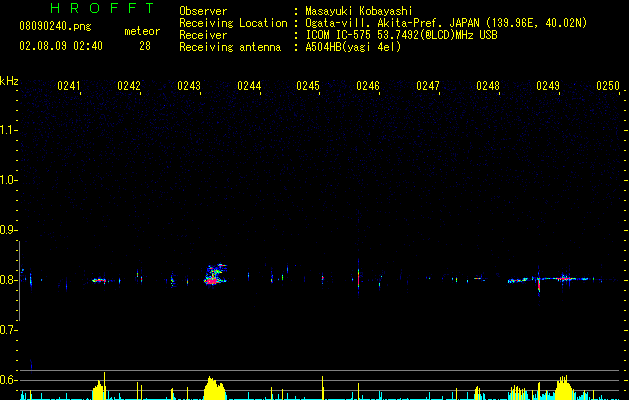The image size is (629, 400).
Task: Click the grey frequency range bar on left axis
Action: coord(19,281)
